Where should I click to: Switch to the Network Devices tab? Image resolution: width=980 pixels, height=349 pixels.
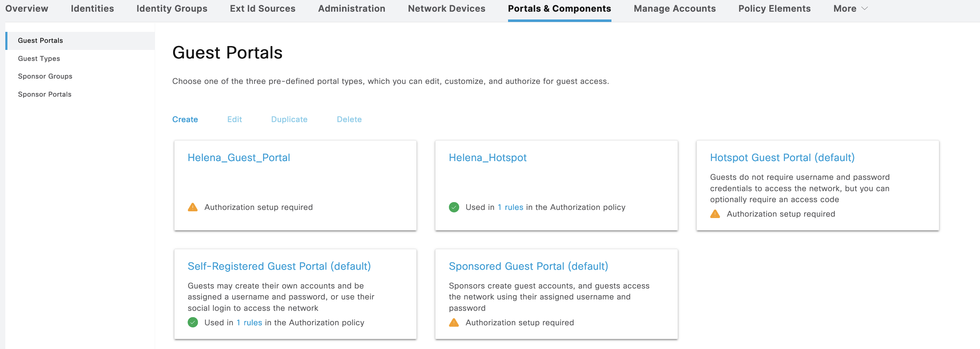(446, 9)
